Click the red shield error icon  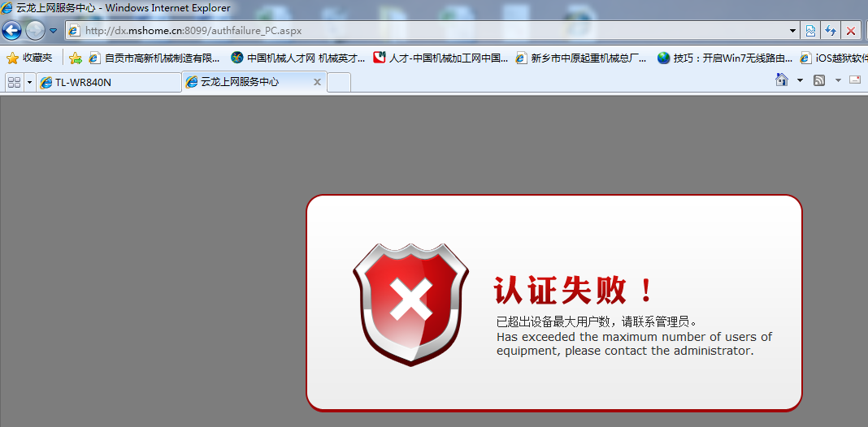click(410, 304)
